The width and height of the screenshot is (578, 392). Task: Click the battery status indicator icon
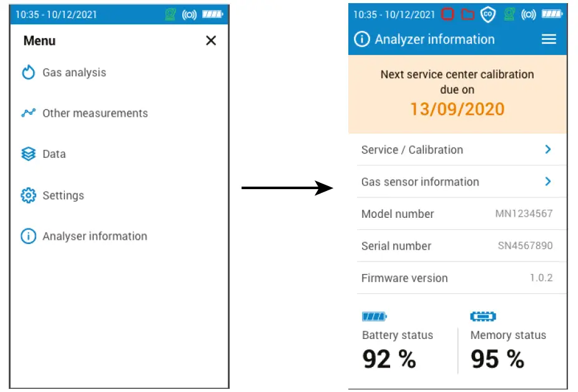(374, 317)
